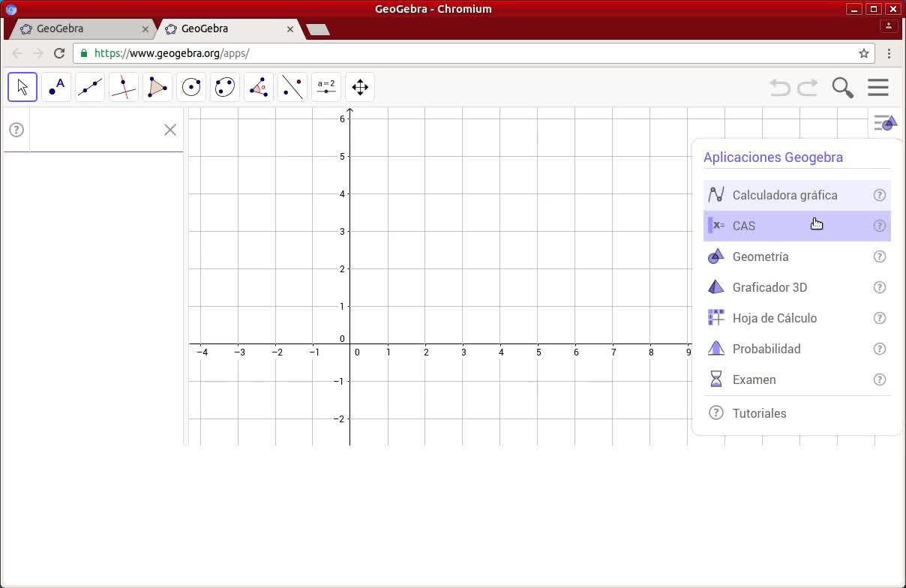
Task: Open the Chromium three-dot menu
Action: pos(889,53)
